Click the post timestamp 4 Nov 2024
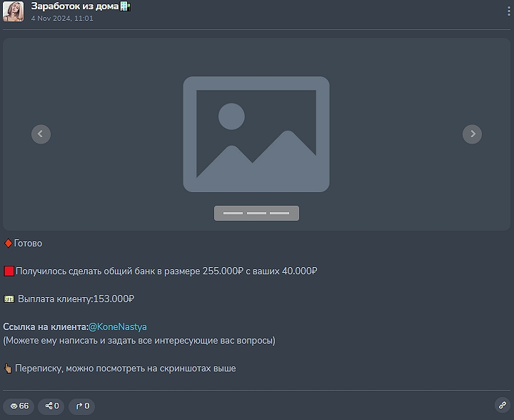Screen dimensions: 514x420 [62, 19]
